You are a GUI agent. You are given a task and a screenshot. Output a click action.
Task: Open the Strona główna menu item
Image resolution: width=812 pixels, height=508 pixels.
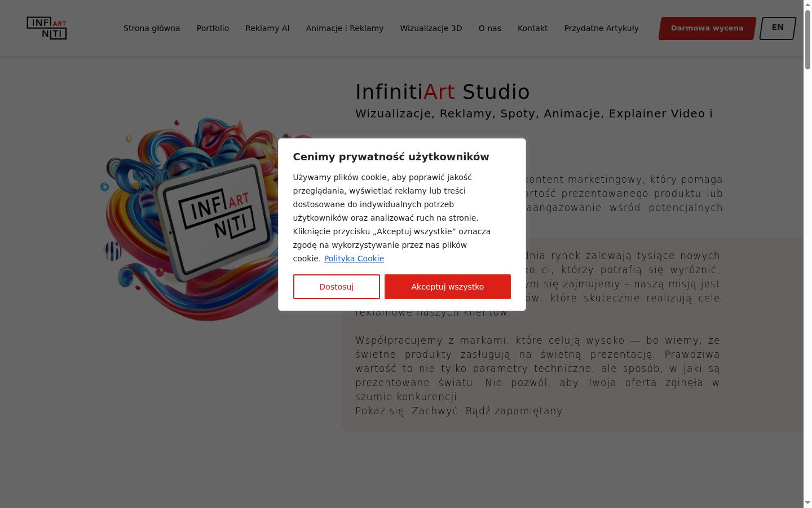(x=152, y=28)
